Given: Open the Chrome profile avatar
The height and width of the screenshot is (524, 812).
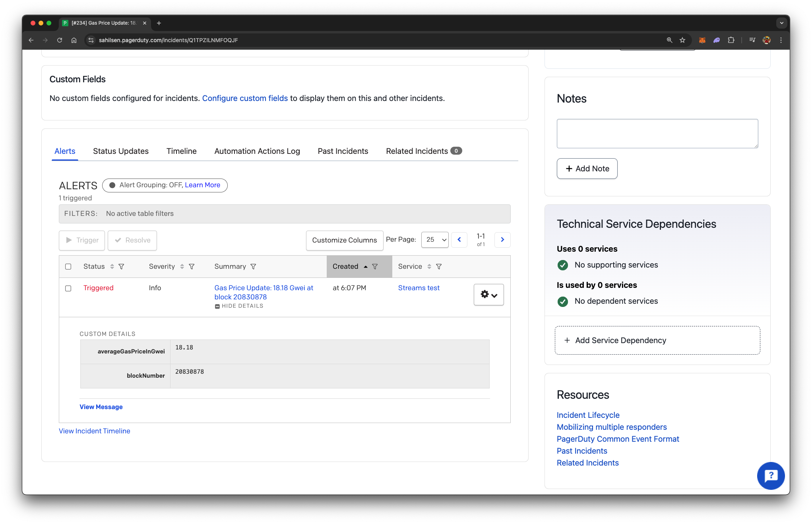Looking at the screenshot, I should click(x=767, y=40).
